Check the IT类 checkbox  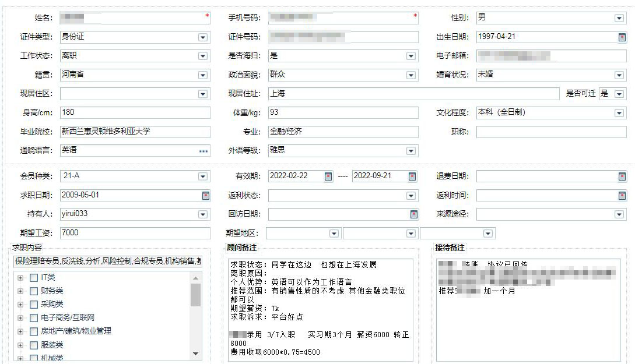[34, 277]
